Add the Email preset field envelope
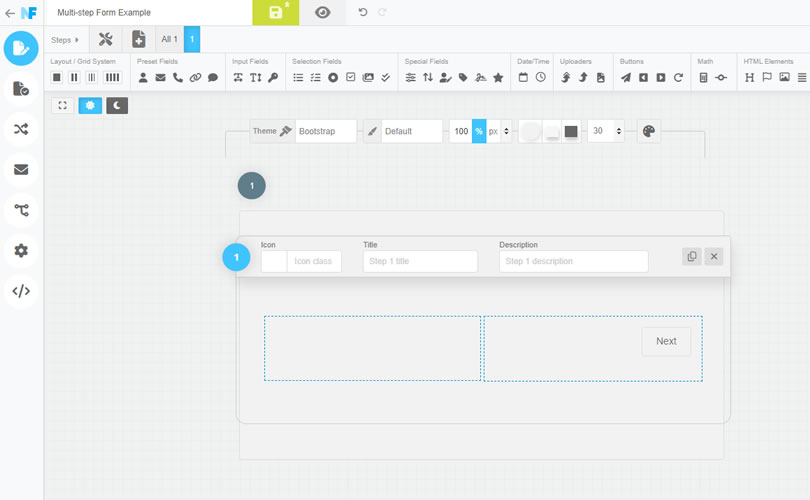Image resolution: width=810 pixels, height=500 pixels. pos(161,77)
